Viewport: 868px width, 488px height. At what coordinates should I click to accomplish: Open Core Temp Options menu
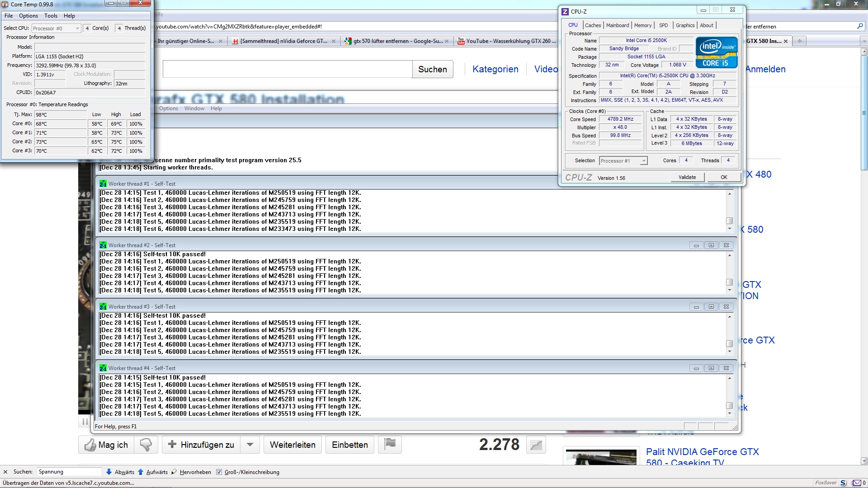28,16
